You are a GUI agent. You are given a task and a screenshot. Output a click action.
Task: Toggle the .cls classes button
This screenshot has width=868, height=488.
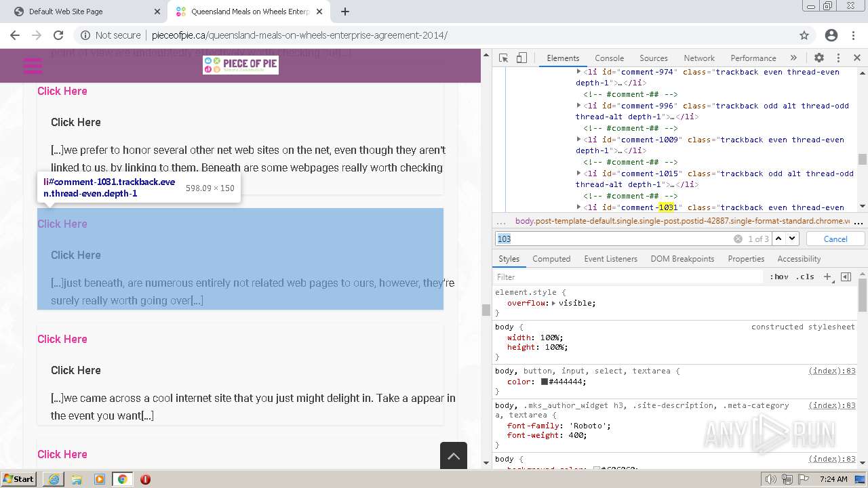click(805, 277)
